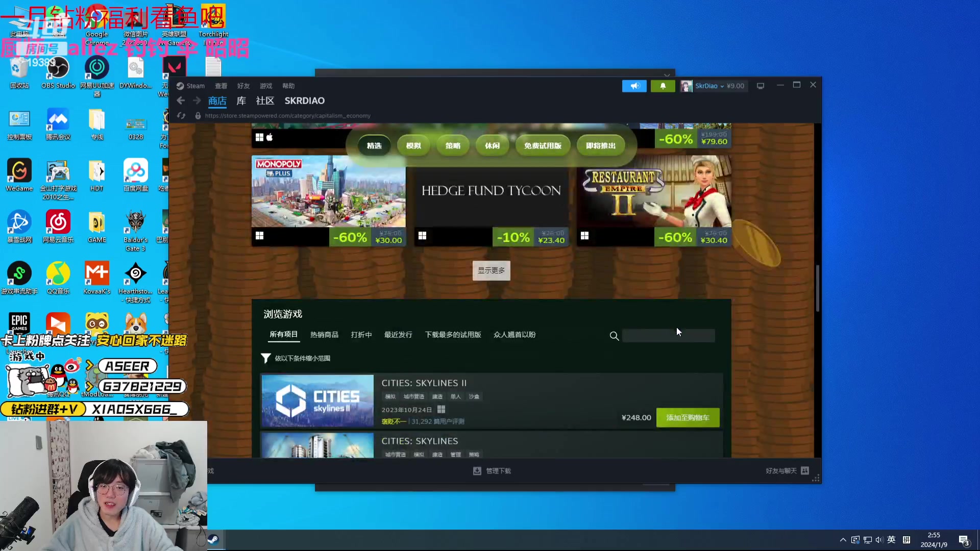Select the 所有项目 browse tab
This screenshot has width=980, height=551.
pos(283,334)
